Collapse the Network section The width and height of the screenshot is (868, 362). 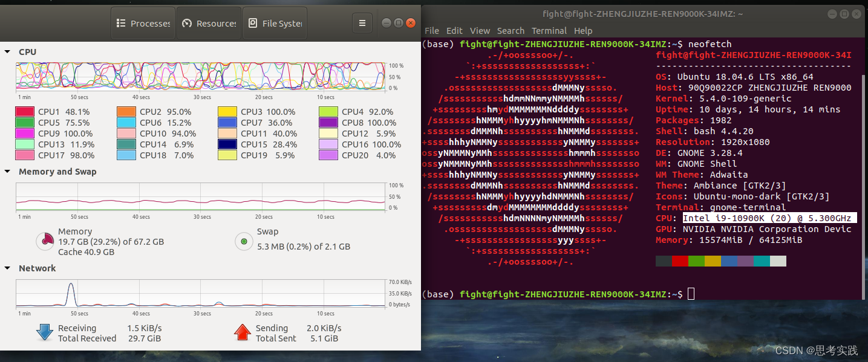pos(7,268)
